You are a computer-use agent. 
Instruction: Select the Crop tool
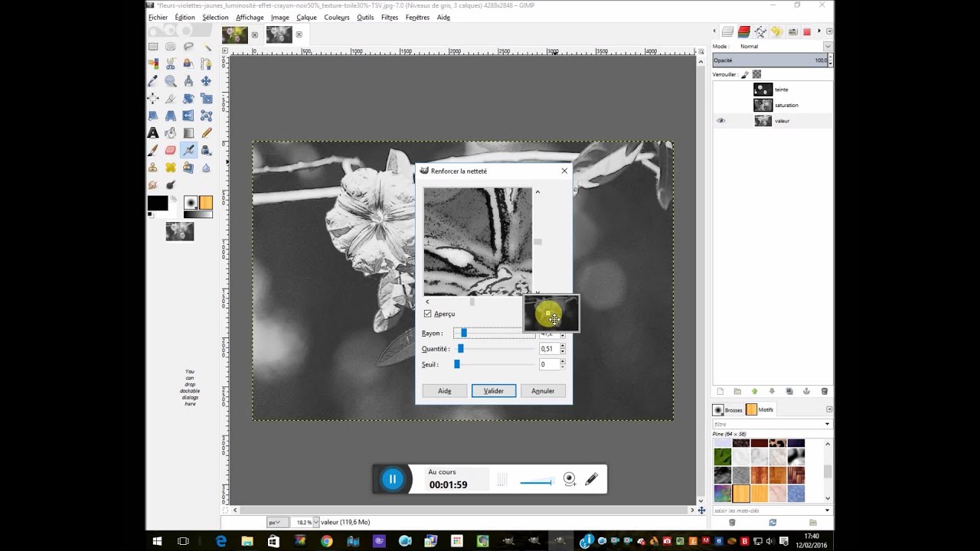click(x=170, y=98)
